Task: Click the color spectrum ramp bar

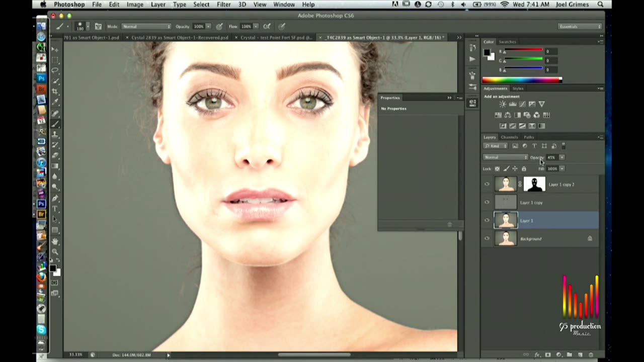Action: pos(522,80)
